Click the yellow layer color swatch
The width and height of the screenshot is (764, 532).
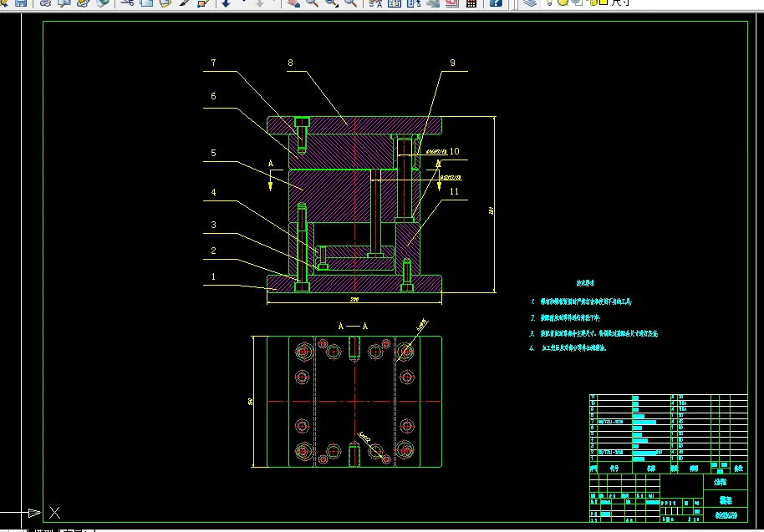[604, 2]
